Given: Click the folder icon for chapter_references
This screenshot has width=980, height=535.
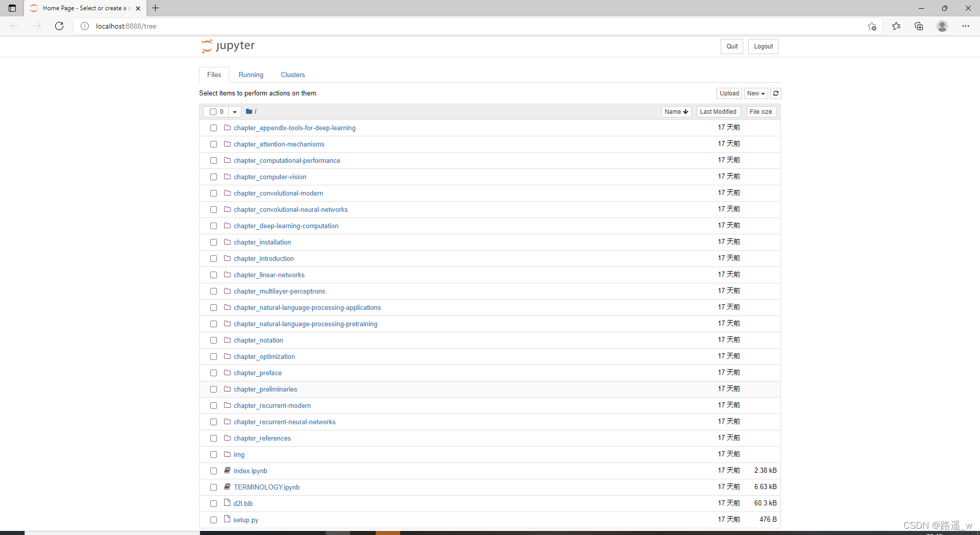Looking at the screenshot, I should tap(228, 438).
